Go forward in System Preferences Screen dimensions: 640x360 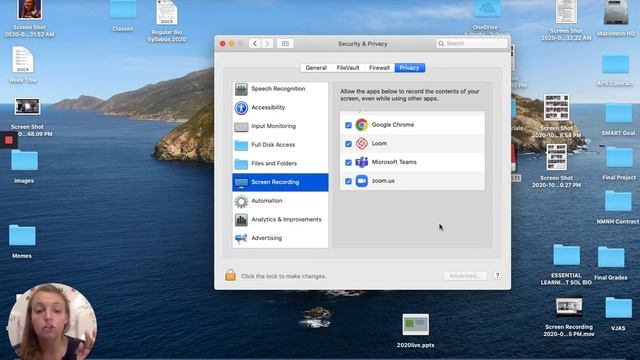(x=267, y=44)
